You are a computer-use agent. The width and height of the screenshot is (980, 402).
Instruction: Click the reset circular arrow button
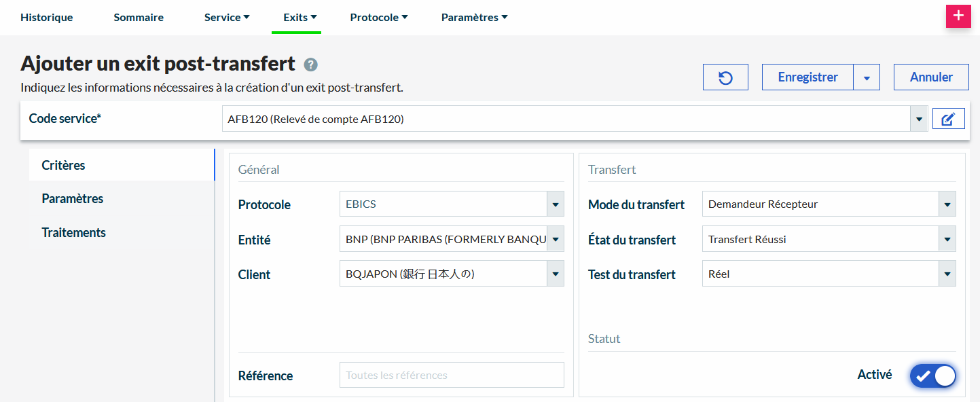(x=725, y=77)
